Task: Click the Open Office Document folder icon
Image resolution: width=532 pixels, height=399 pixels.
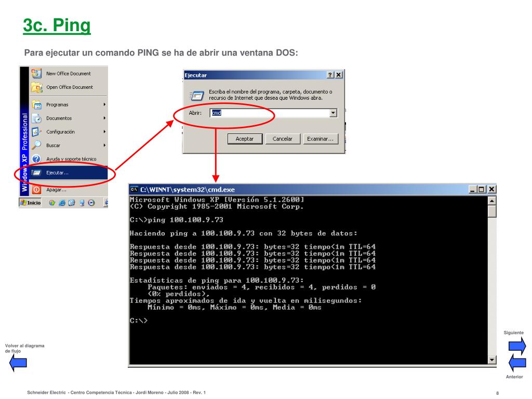Action: [37, 87]
